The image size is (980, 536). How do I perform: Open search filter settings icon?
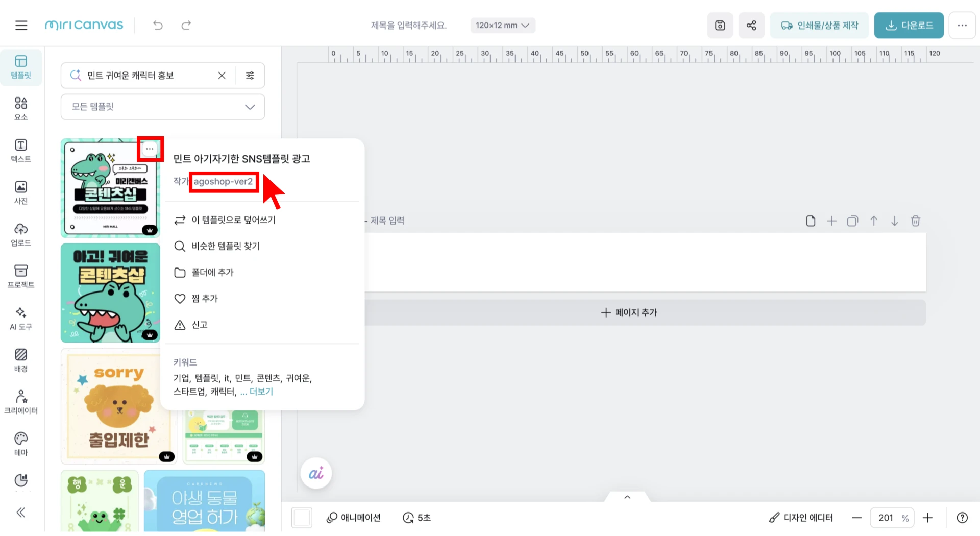click(250, 76)
